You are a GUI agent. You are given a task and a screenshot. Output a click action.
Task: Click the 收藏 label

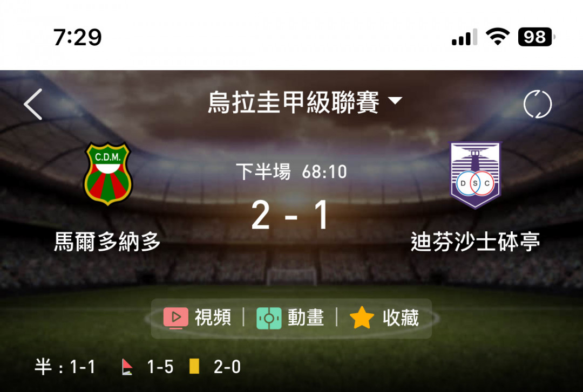pos(401,318)
